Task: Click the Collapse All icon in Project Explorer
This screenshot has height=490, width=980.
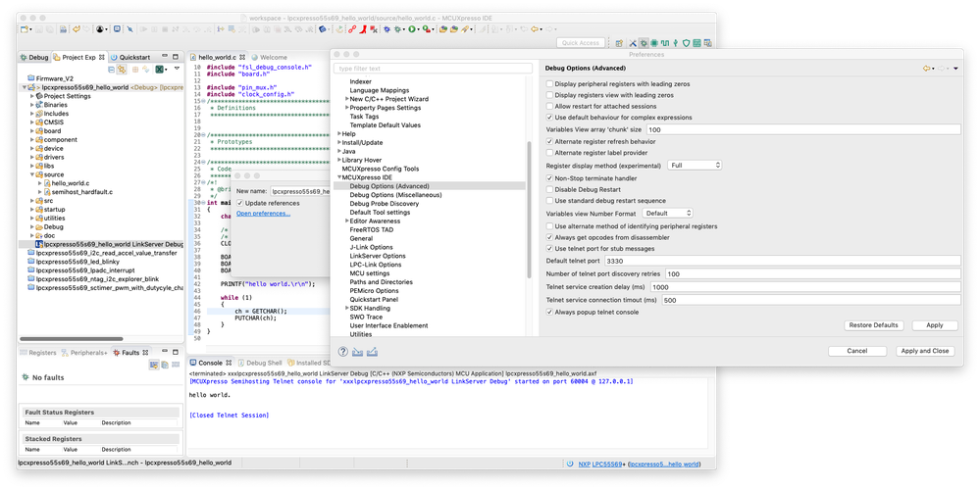Action: pos(111,70)
